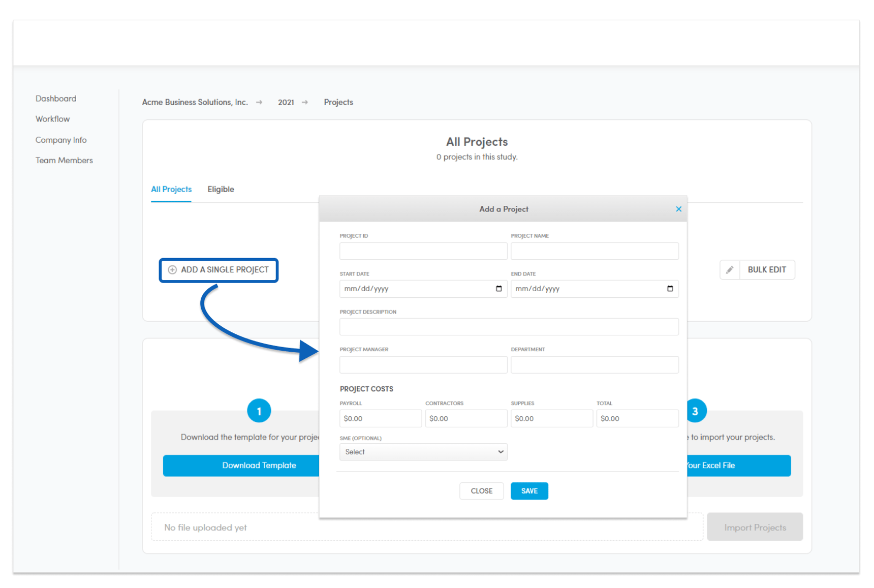Click into the Project Description field
Viewport: 874px width, 588px height.
509,327
